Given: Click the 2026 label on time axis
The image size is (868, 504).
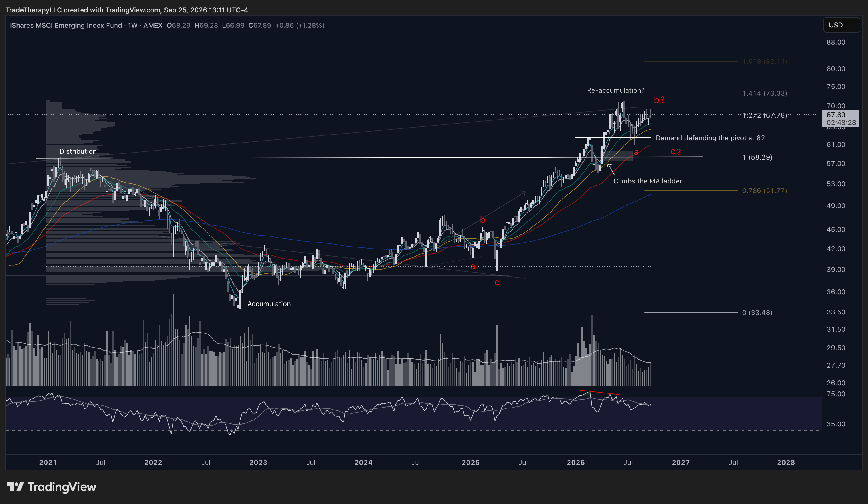Looking at the screenshot, I should pos(575,463).
